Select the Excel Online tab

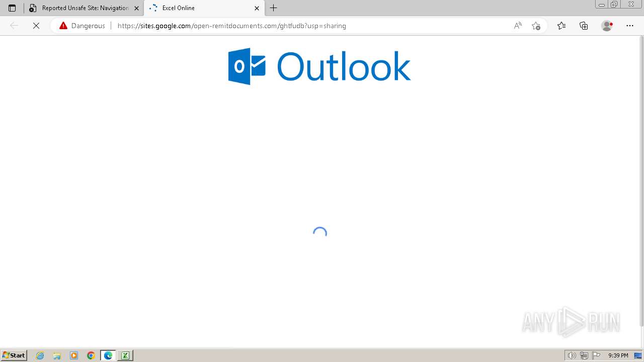coord(204,8)
